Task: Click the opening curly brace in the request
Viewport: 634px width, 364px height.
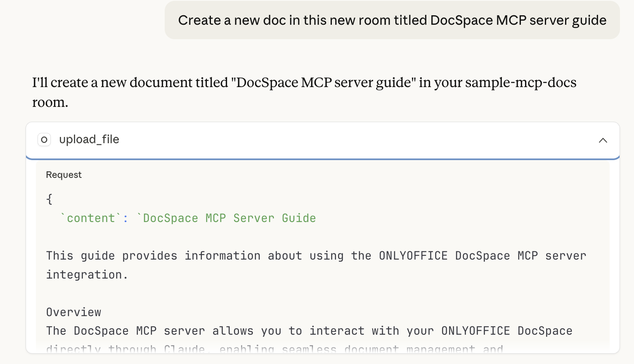Action: (x=49, y=199)
